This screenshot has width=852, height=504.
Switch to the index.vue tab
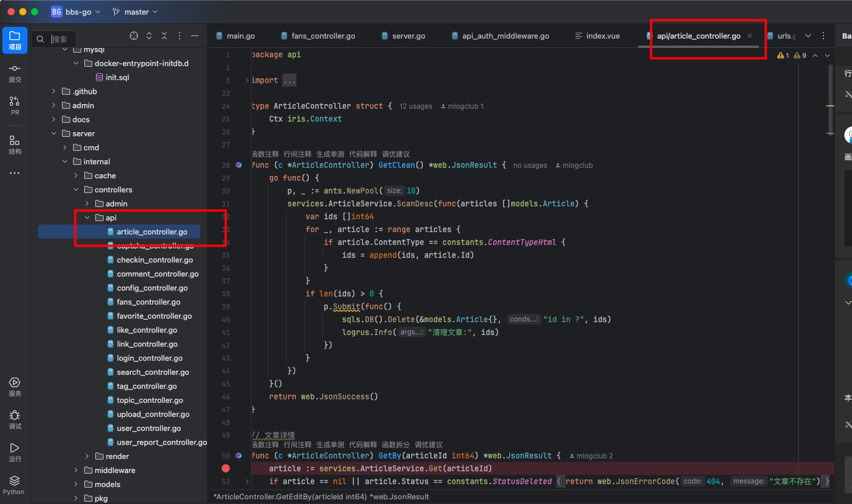(x=597, y=36)
